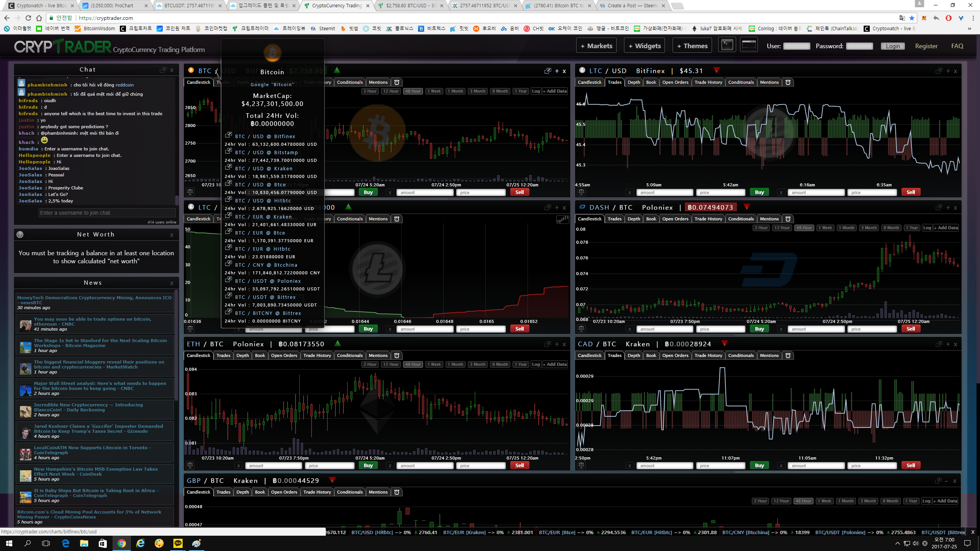Open the + Markets menu
The image size is (980, 551).
(x=596, y=46)
